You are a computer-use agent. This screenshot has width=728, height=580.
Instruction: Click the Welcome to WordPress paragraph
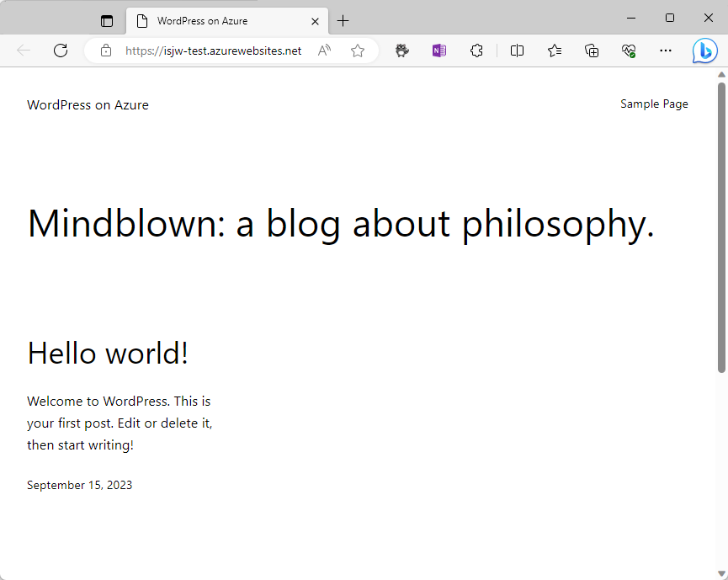[120, 423]
